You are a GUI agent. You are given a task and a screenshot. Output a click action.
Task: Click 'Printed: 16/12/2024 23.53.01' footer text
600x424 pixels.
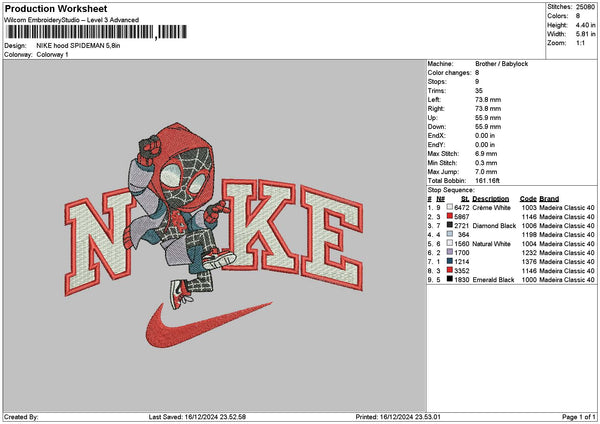coord(398,417)
